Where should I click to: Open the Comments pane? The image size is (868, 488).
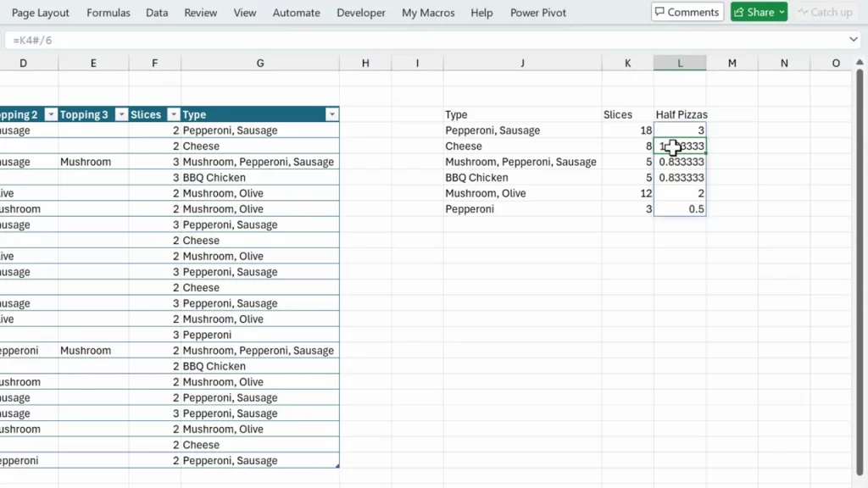pos(687,12)
